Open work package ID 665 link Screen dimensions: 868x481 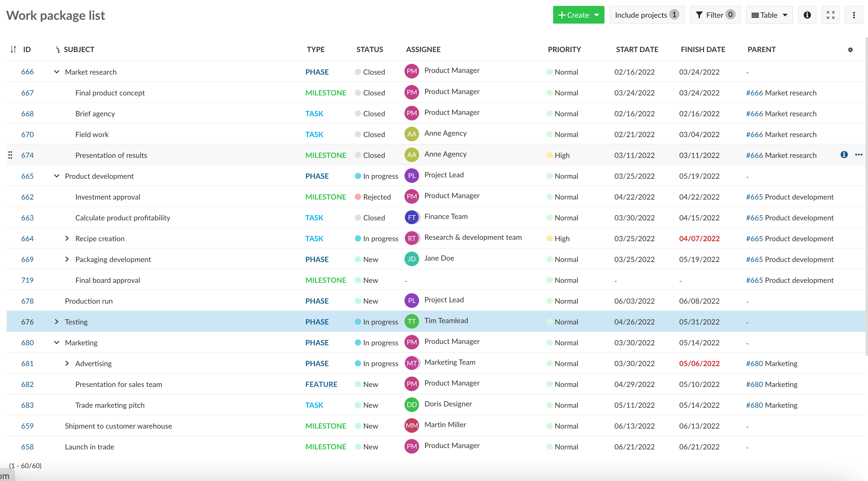[27, 176]
